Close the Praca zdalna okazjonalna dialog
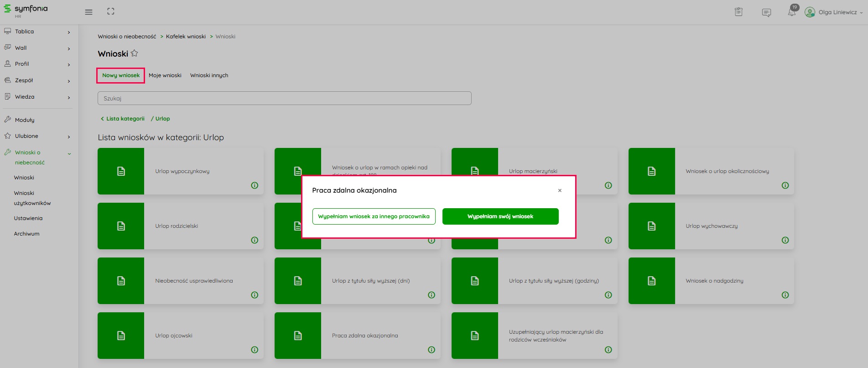868x368 pixels. (x=560, y=190)
